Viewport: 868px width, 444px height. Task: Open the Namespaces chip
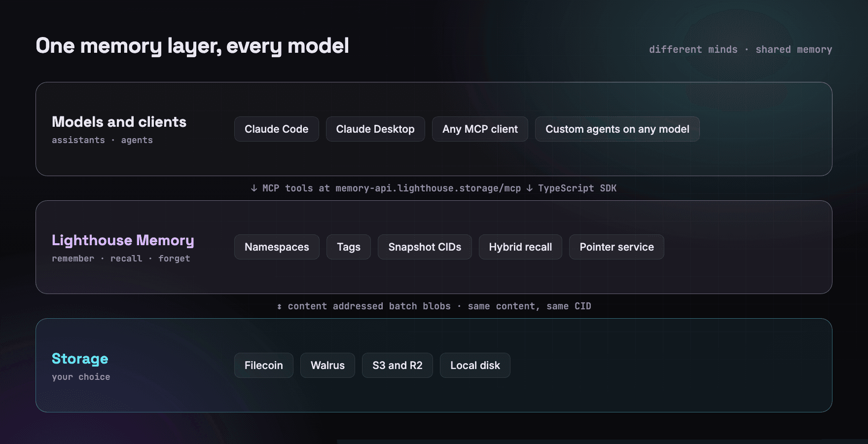[x=277, y=247]
